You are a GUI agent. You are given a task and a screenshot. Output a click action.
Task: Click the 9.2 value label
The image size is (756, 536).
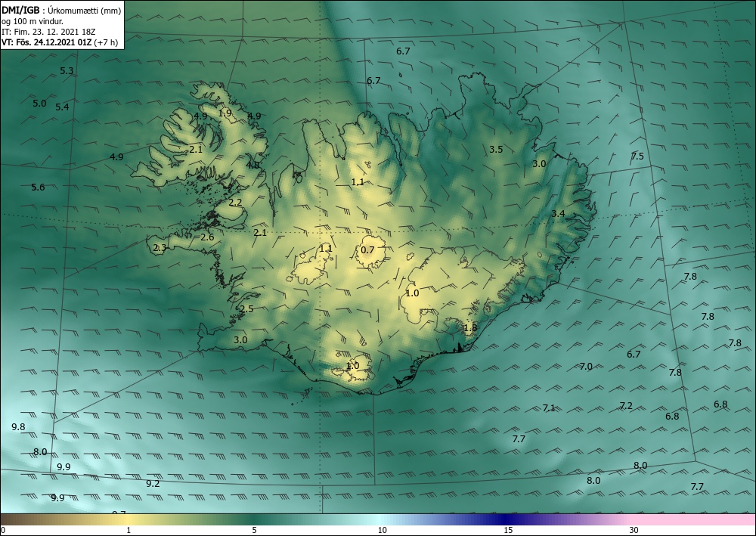153,484
